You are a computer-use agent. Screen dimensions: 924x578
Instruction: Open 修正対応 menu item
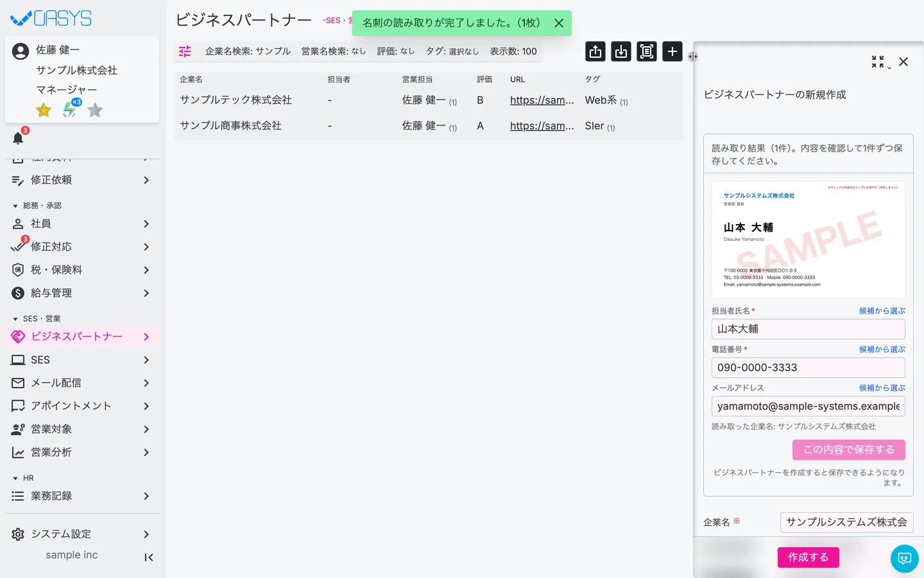point(82,247)
